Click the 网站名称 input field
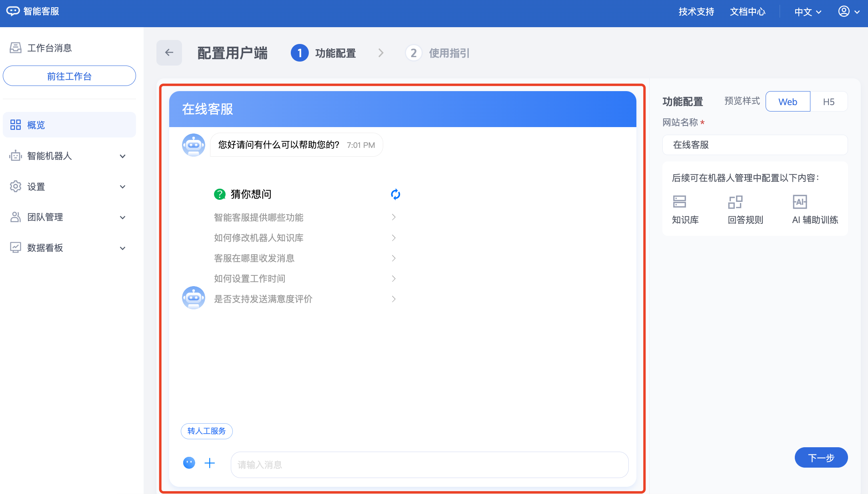868x494 pixels. pos(754,145)
